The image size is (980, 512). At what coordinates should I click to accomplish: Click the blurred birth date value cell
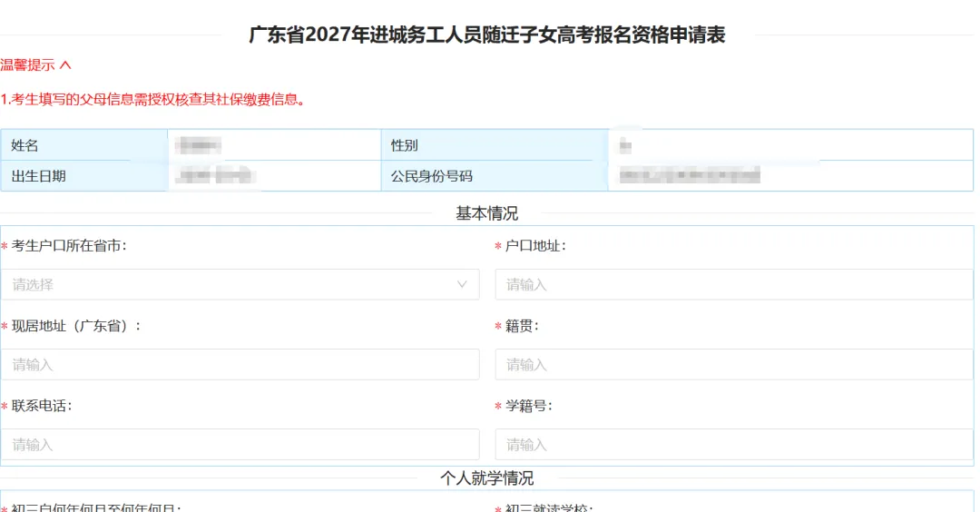click(274, 176)
